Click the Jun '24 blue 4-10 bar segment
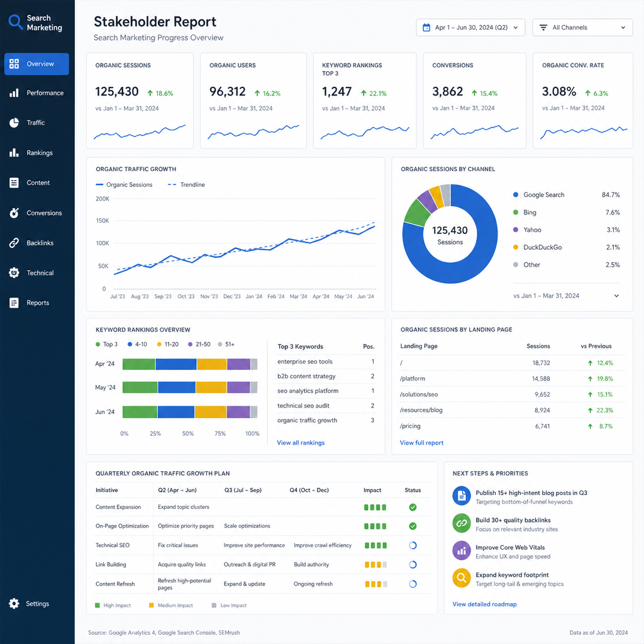644x644 pixels. click(176, 412)
